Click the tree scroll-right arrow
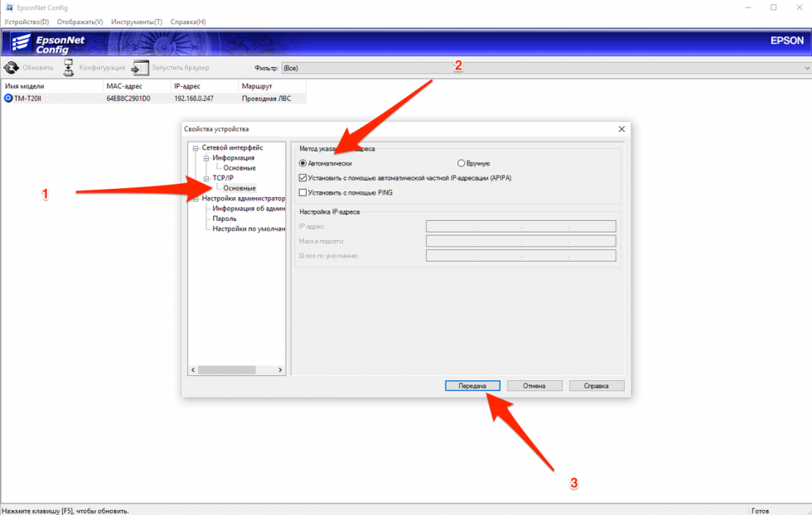Viewport: 812px width, 515px height. click(280, 369)
